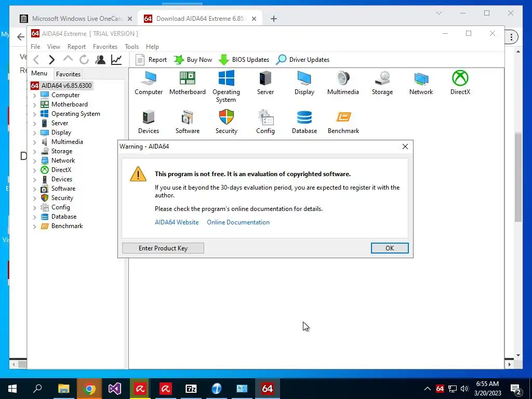This screenshot has height=399, width=532.
Task: Select AIDA64 v6.85.6300 root tree item
Action: click(x=62, y=86)
